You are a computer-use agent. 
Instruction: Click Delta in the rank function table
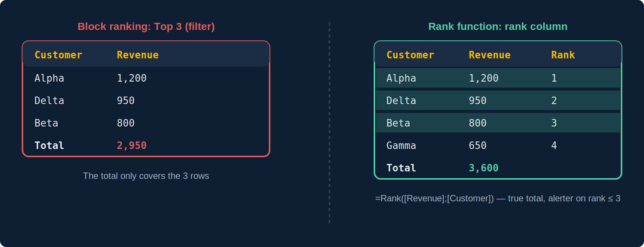click(401, 101)
